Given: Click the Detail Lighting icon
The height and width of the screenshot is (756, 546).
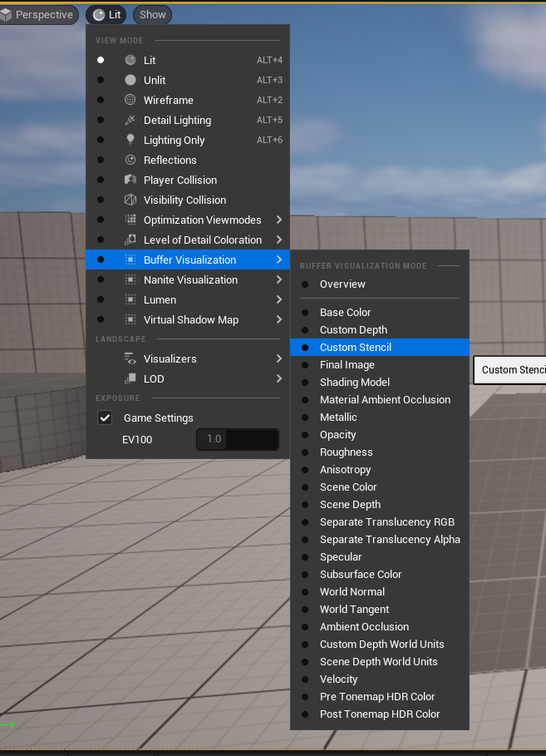Looking at the screenshot, I should click(x=130, y=120).
